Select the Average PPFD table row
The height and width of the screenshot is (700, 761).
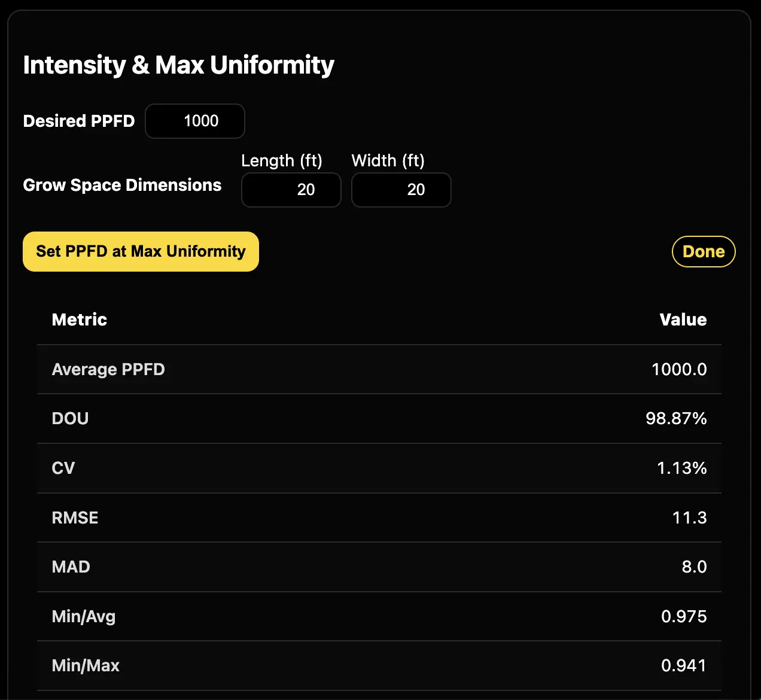click(379, 369)
